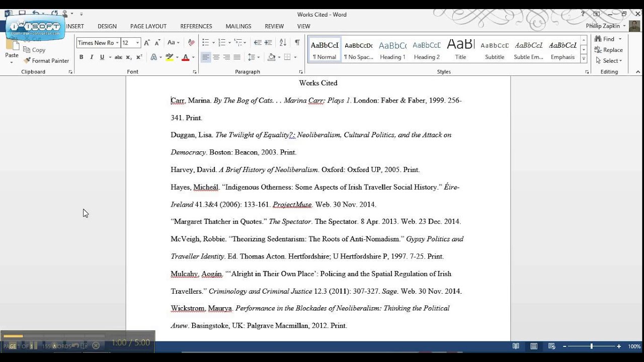Click the Shading paint bucket icon
The width and height of the screenshot is (644, 362).
(271, 57)
